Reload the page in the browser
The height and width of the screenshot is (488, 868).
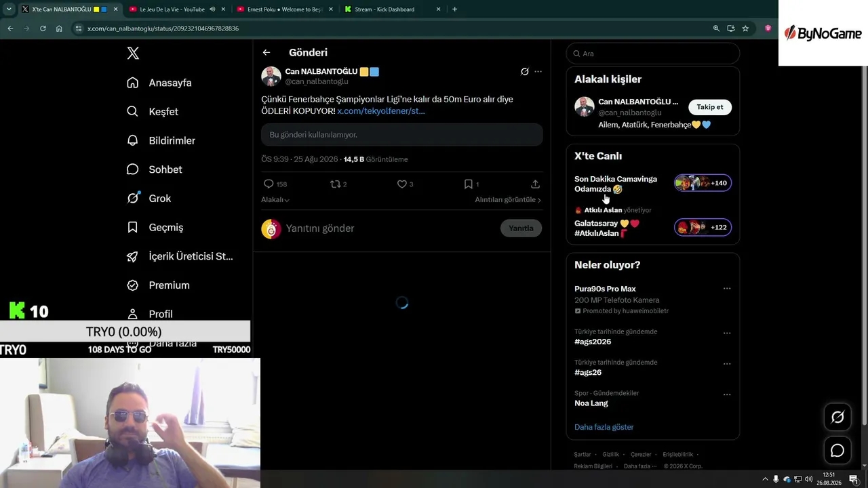[x=43, y=28]
